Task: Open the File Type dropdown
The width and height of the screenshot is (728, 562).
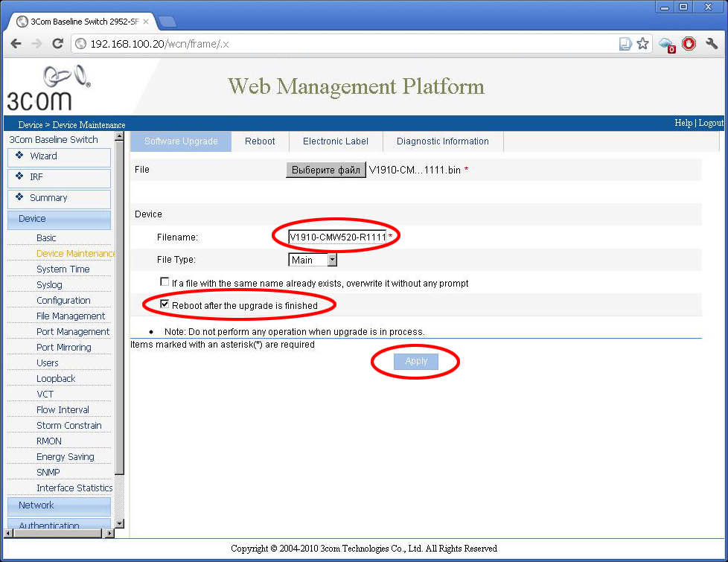Action: [313, 260]
